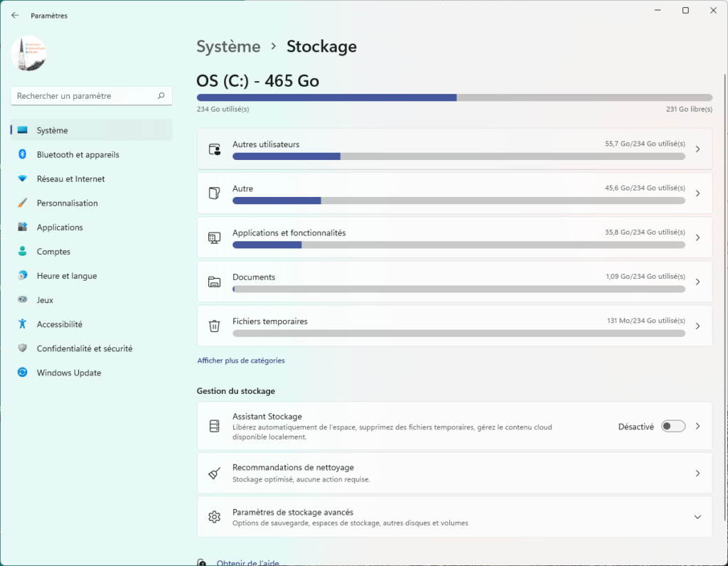Click the 'Stockage optimisé, aucune action requise.' text
The image size is (728, 566).
click(x=301, y=479)
